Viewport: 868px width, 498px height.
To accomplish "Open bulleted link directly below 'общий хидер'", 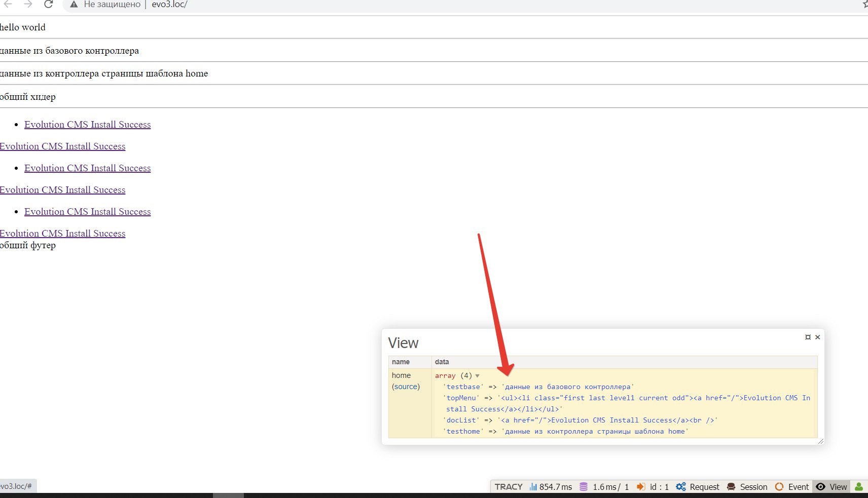I will [x=87, y=125].
